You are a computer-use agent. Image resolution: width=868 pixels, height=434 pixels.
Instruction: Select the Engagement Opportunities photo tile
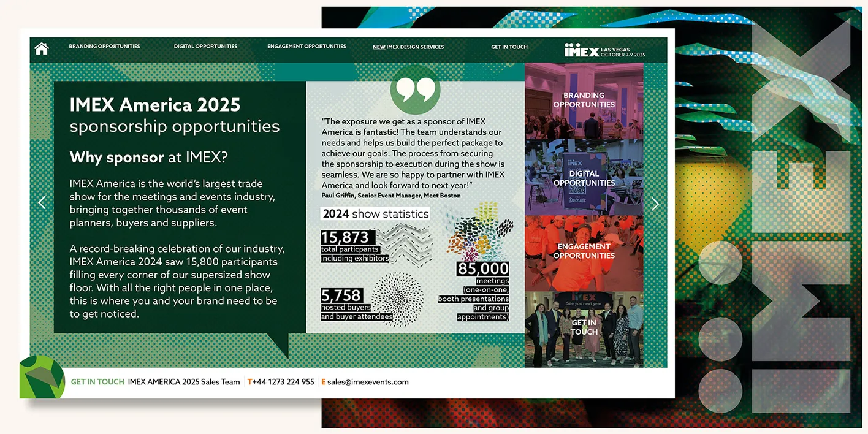click(x=584, y=253)
